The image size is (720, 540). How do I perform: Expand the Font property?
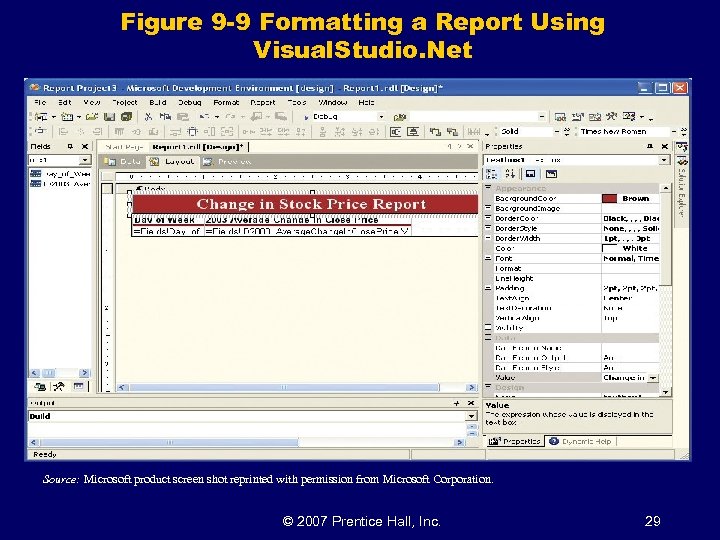click(x=488, y=259)
